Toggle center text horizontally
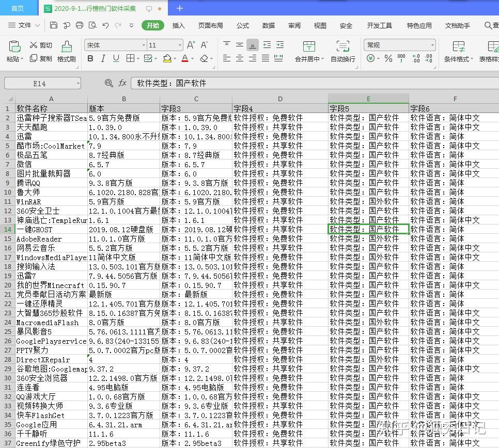Screen dimensions: 499x448 240,58
